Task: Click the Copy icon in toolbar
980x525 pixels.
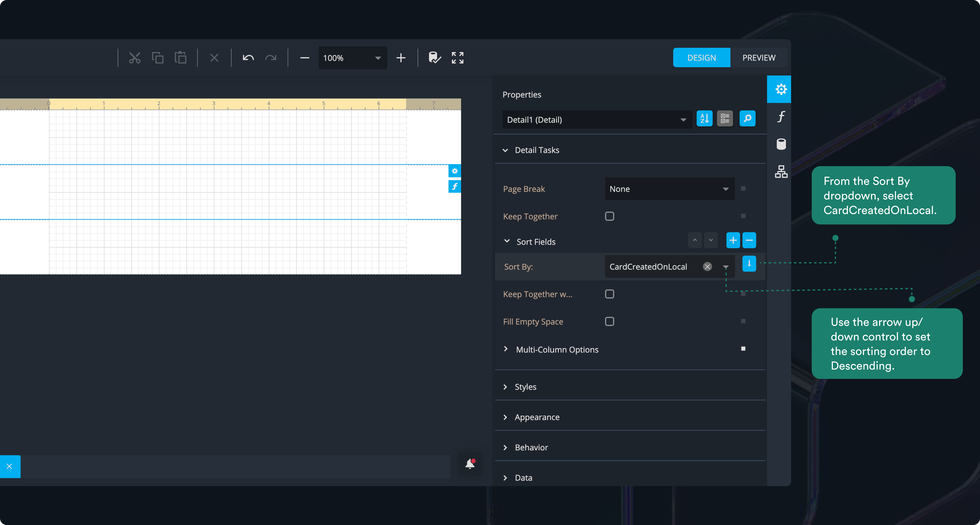Action: [x=158, y=58]
